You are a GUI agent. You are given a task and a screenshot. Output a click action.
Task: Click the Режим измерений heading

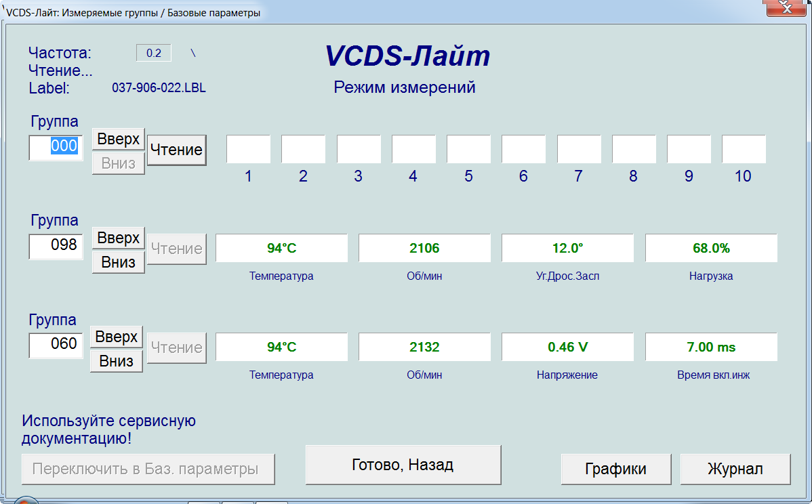coord(405,87)
